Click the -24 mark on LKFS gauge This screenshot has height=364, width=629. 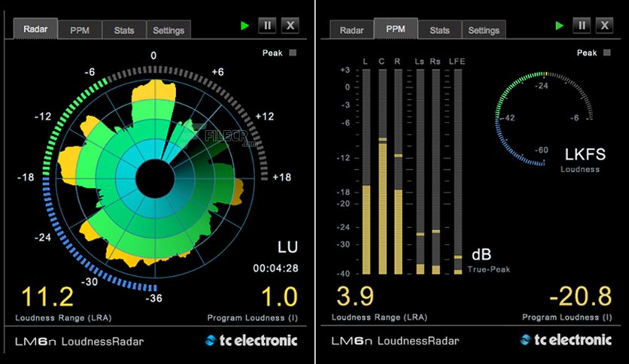[541, 86]
